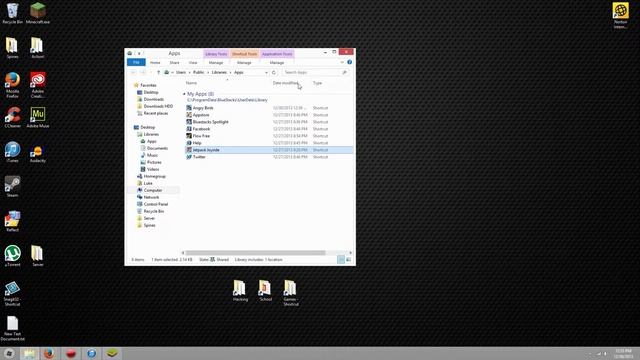
Task: Select the Twitter shortcut in the list
Action: (x=199, y=157)
